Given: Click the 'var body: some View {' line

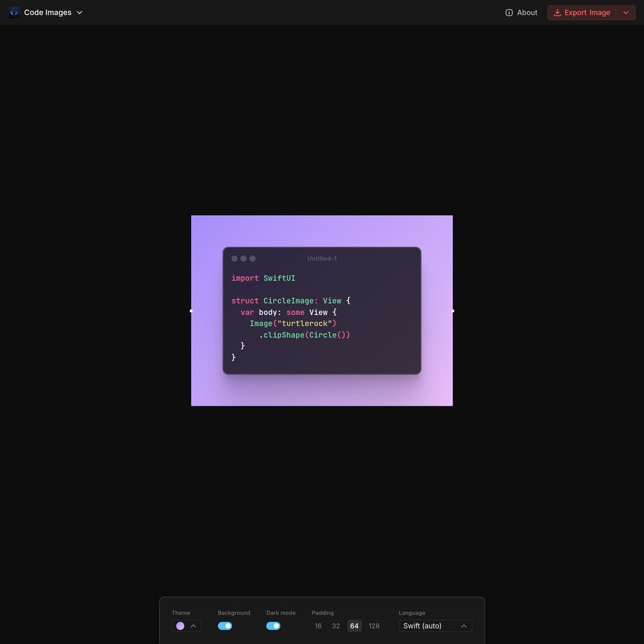Looking at the screenshot, I should click(289, 312).
